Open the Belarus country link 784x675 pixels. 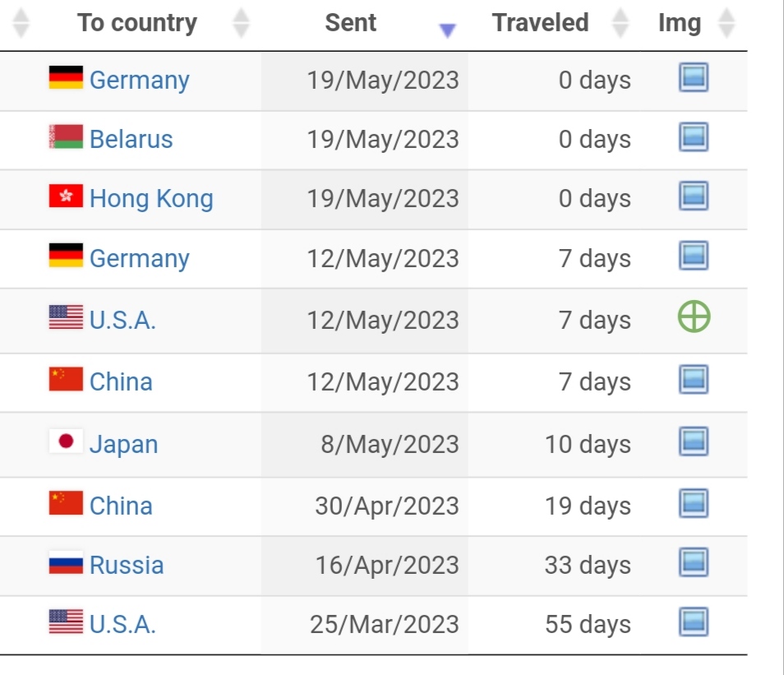point(131,139)
